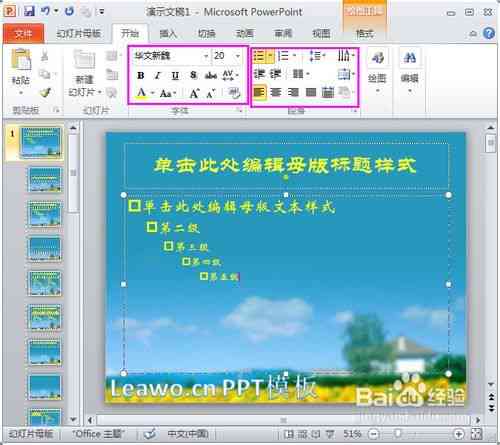Viewport: 500px width, 445px height.
Task: Open the bullet list style dropdown arrow
Action: 270,55
